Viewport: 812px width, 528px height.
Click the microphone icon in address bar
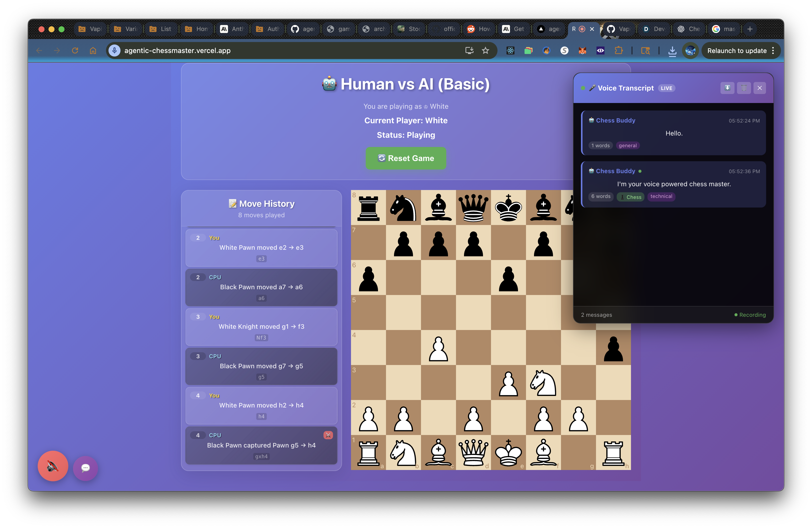(115, 50)
